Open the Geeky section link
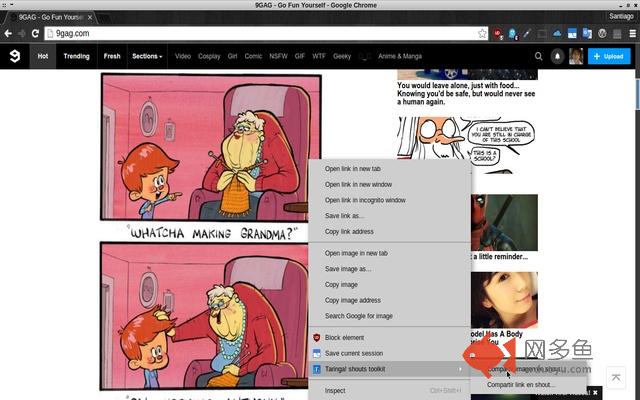The height and width of the screenshot is (400, 640). [342, 56]
